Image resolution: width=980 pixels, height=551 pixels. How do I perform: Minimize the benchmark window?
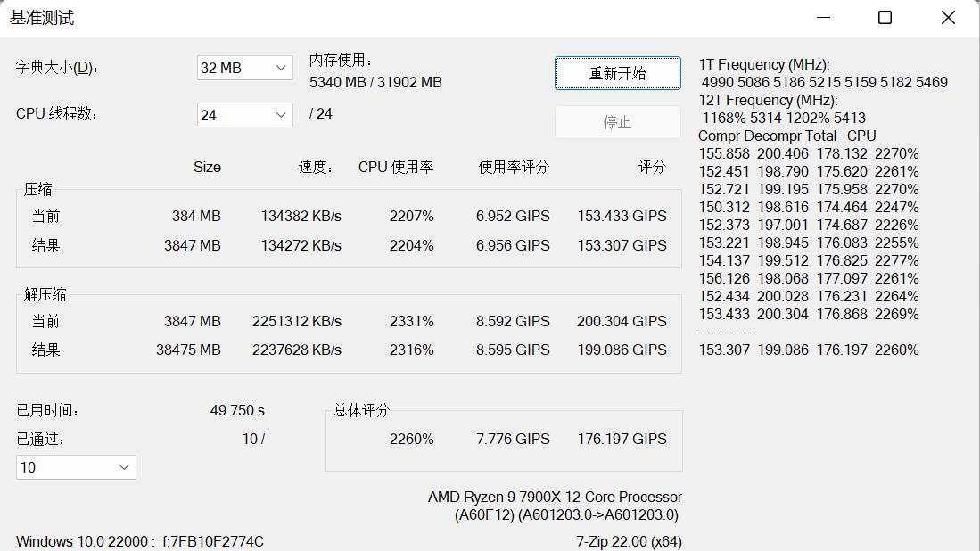[821, 17]
